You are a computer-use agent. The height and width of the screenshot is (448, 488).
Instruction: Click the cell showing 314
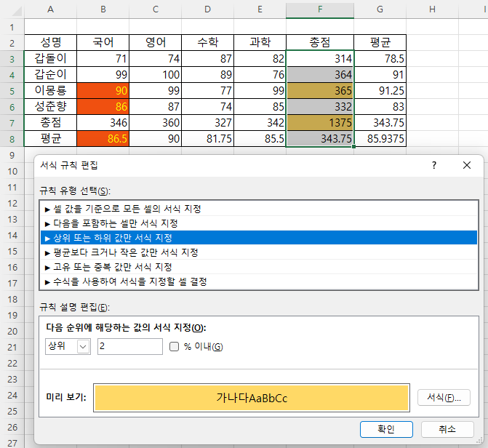[320, 58]
